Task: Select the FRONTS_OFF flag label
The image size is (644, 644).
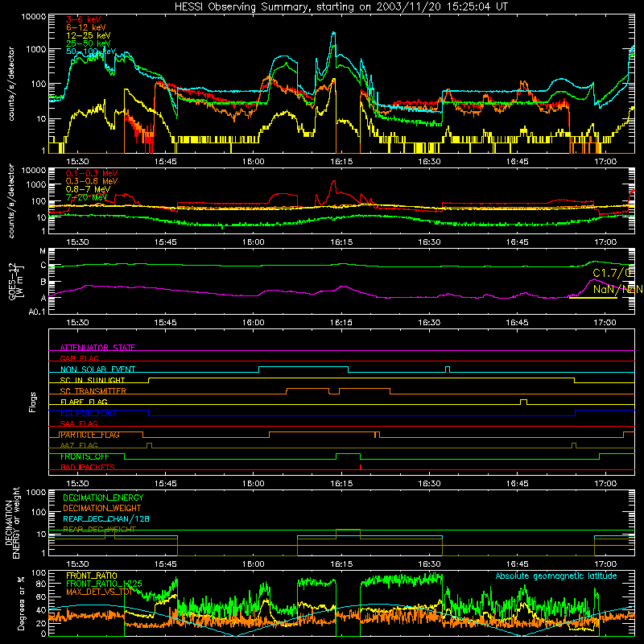Action: coord(85,456)
